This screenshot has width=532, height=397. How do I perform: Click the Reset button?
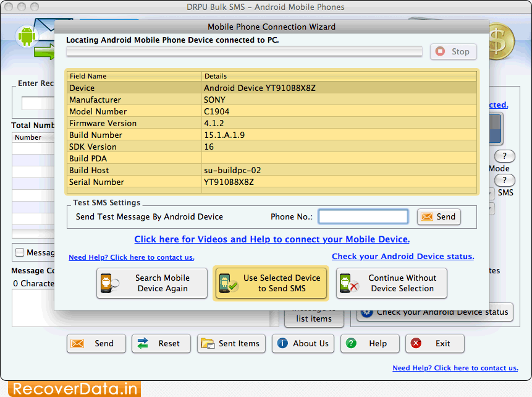click(x=161, y=344)
